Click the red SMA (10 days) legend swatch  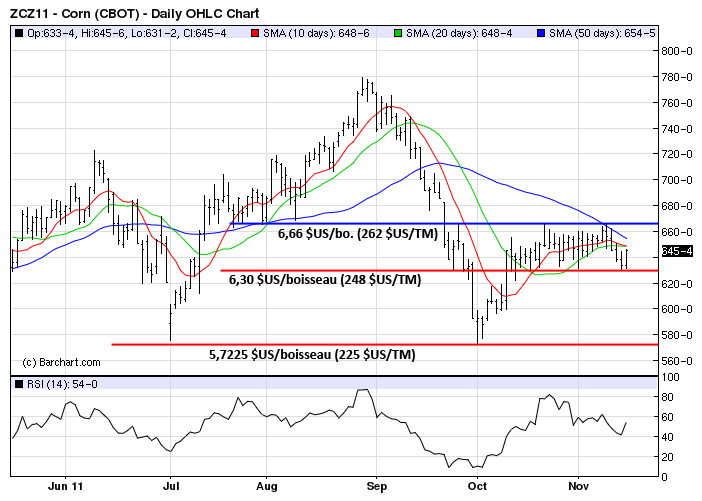point(255,33)
